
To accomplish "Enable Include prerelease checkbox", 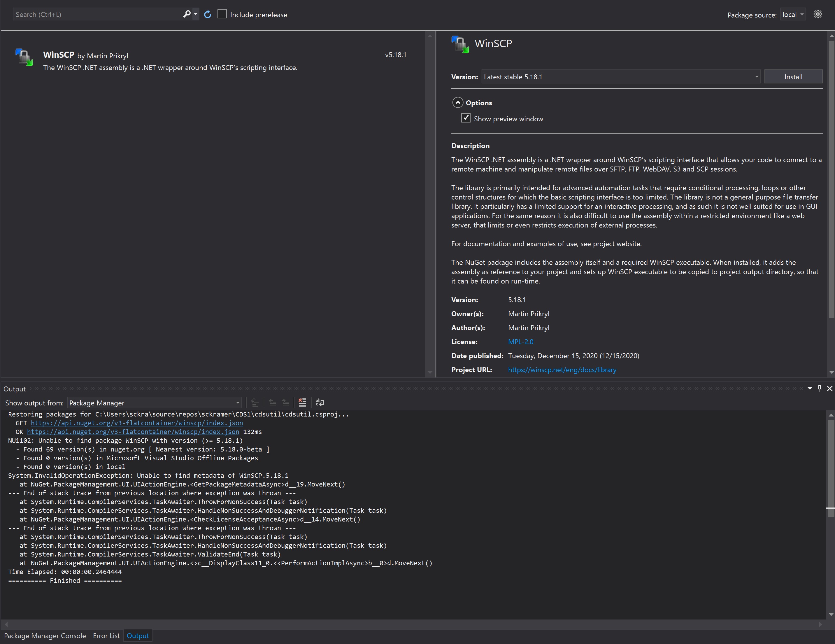I will (222, 14).
